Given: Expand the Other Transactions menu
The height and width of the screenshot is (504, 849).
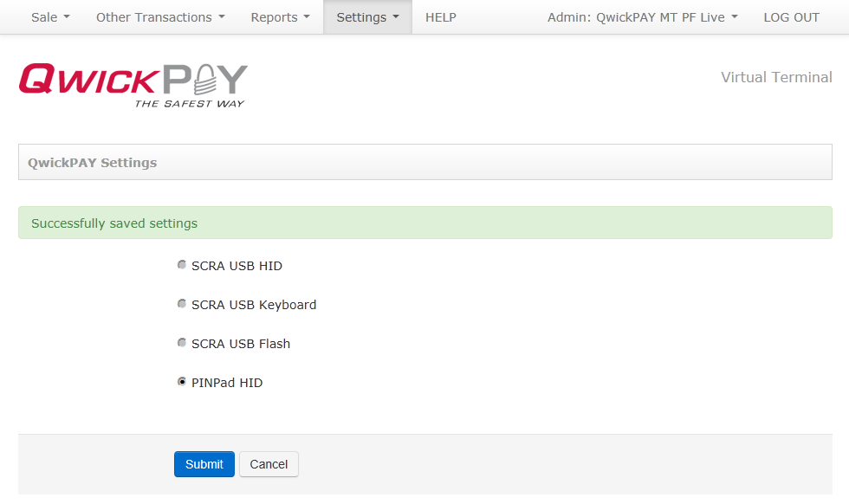Looking at the screenshot, I should [159, 16].
